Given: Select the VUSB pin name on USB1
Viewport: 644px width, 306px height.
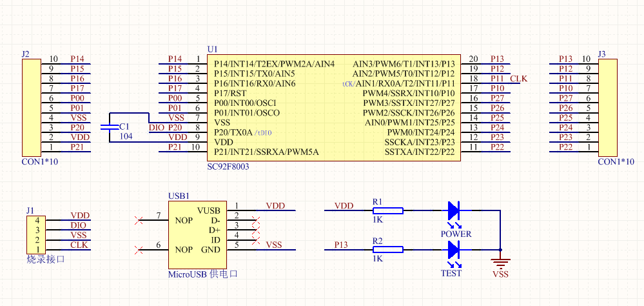Looking at the screenshot, I should coord(209,211).
